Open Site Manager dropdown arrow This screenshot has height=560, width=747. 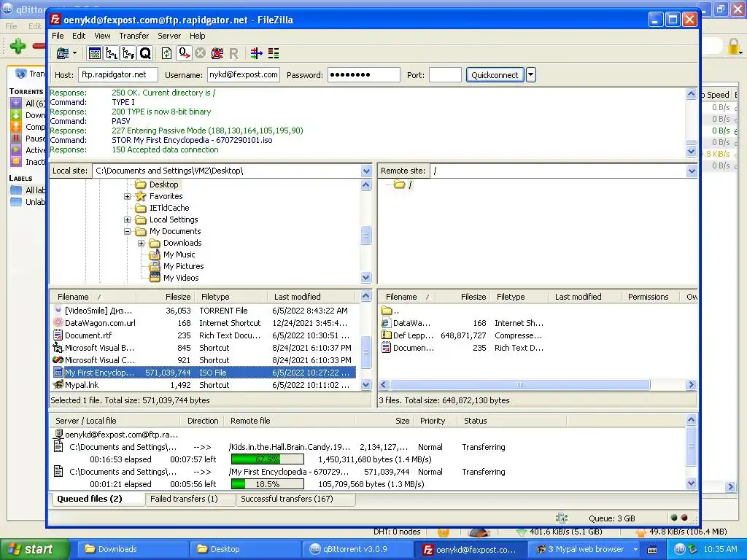coord(75,53)
